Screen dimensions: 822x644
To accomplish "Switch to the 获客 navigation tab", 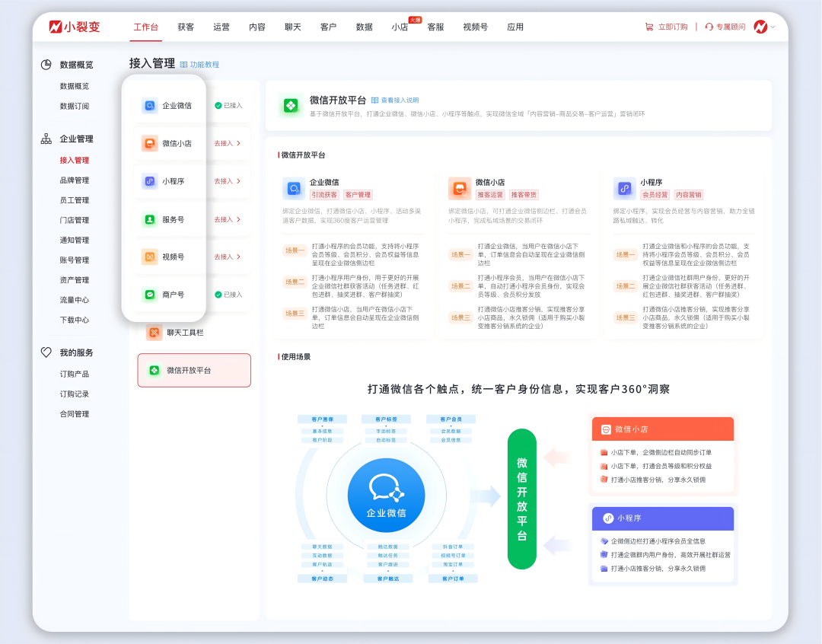I will (x=185, y=27).
